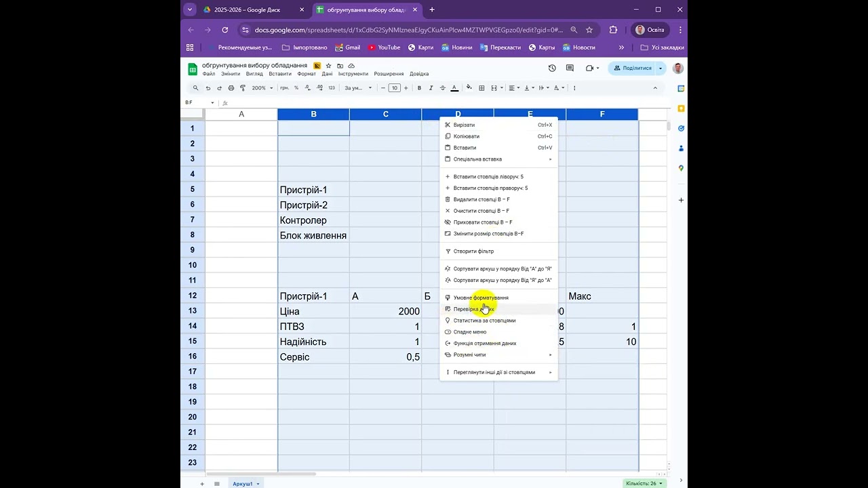Screen dimensions: 868x488
Task: Open Google Keep side panel icon
Action: point(681,108)
